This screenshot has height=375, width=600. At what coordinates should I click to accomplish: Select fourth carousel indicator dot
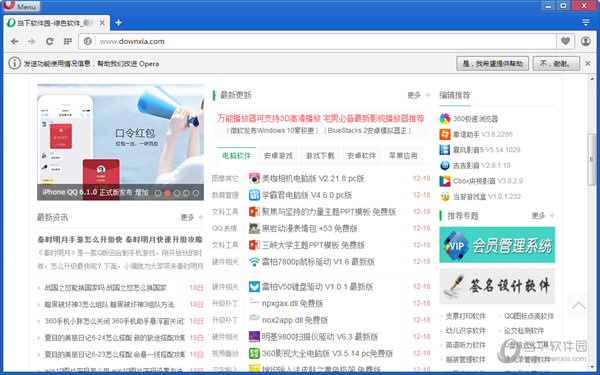coord(186,193)
